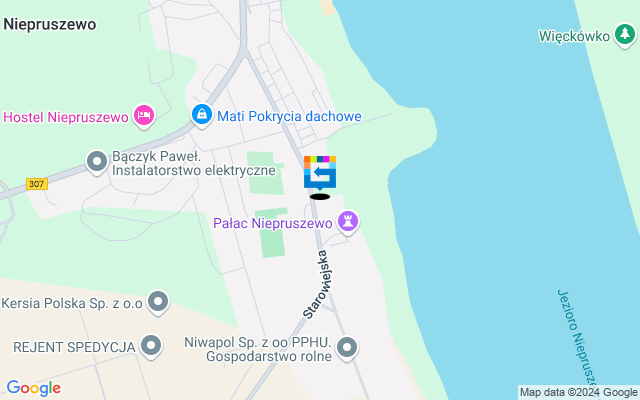Open the Pałac Niepruszewo text label
The height and width of the screenshot is (400, 640).
tap(273, 223)
